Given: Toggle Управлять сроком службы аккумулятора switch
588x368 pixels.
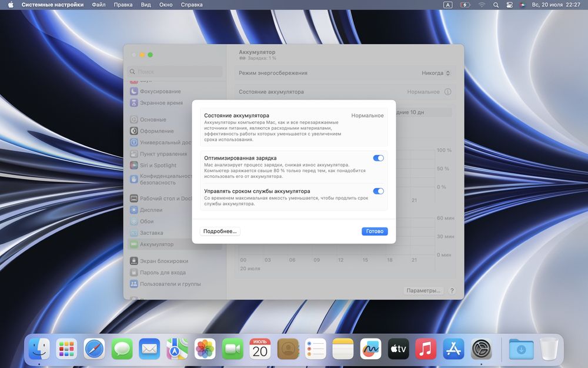Looking at the screenshot, I should [x=378, y=191].
